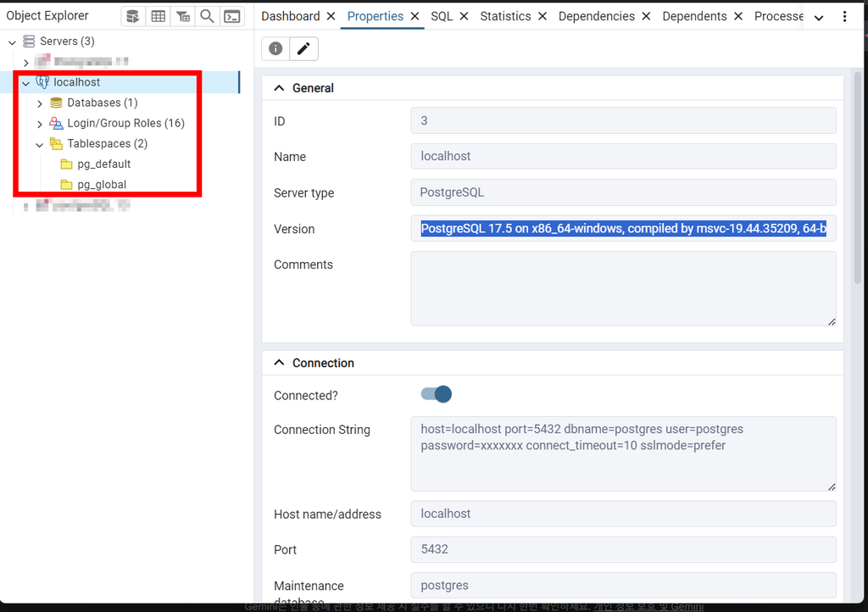Close the Statistics tab

click(542, 17)
